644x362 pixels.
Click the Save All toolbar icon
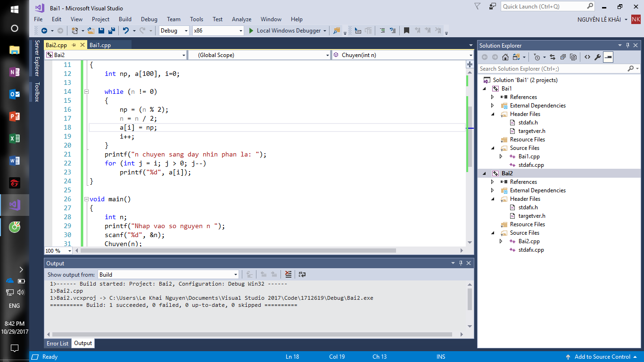pyautogui.click(x=111, y=31)
